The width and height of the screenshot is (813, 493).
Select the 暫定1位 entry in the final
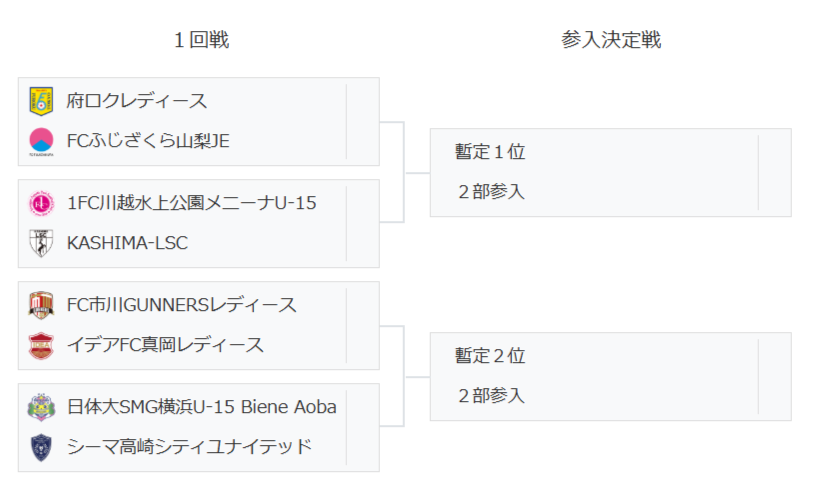490,152
